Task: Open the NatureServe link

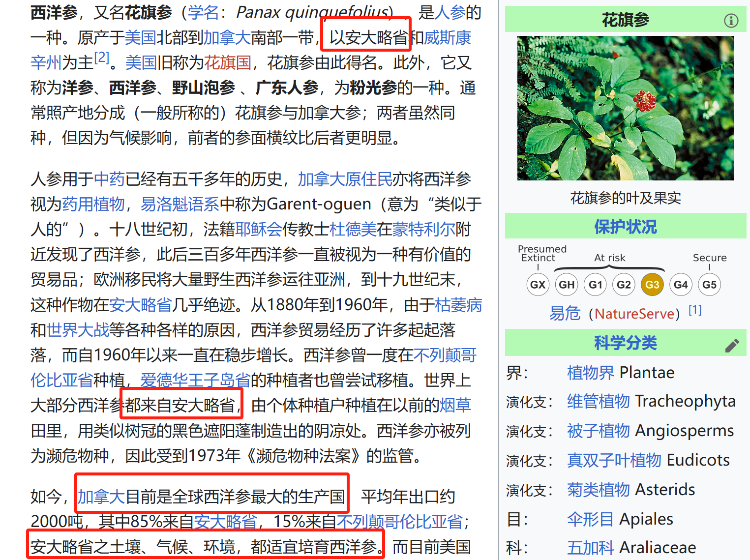Action: 634,314
